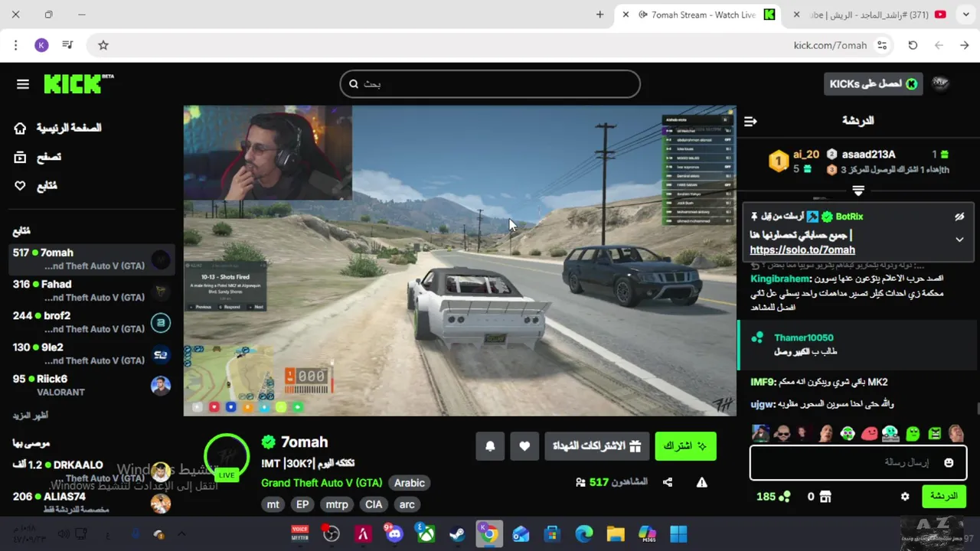Reload the kick.com page

click(x=913, y=45)
